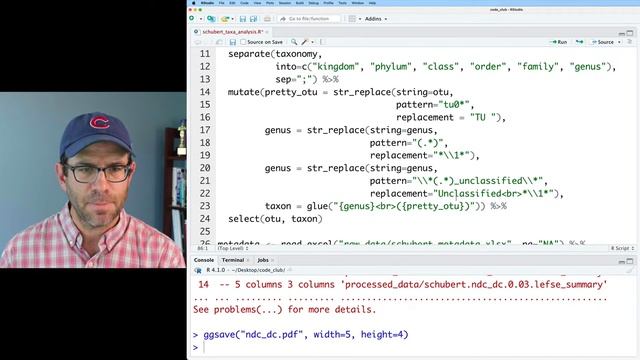
Task: Click the editor go-back arrow icon
Action: (x=198, y=42)
